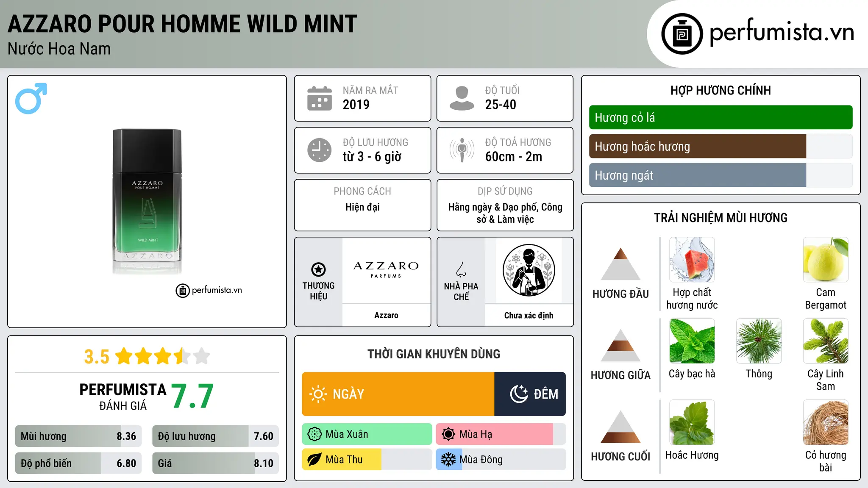Click the Azzaro brand name under the logo
Image resolution: width=868 pixels, height=488 pixels.
point(386,315)
